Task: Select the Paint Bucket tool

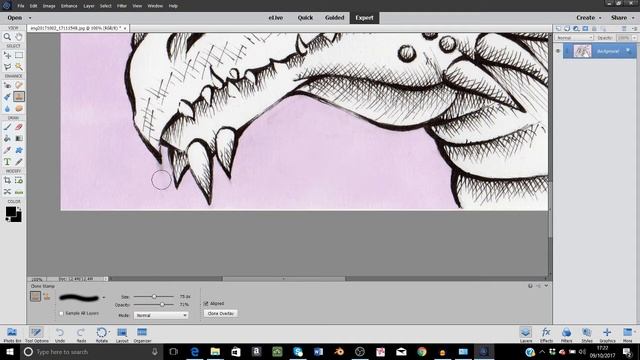Action: (7, 139)
